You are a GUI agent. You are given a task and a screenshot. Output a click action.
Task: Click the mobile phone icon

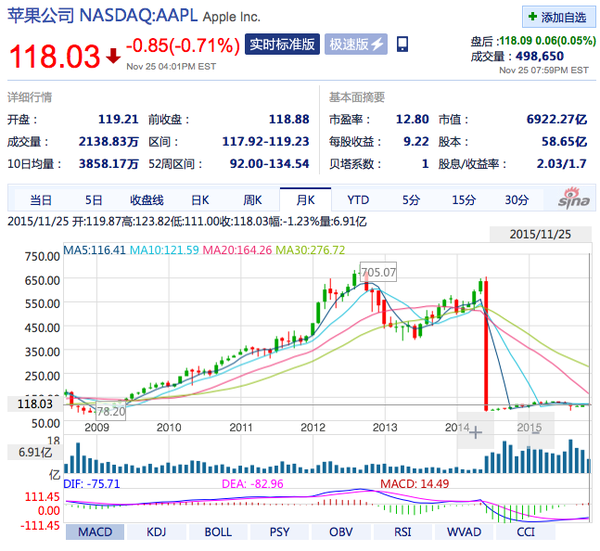[402, 44]
